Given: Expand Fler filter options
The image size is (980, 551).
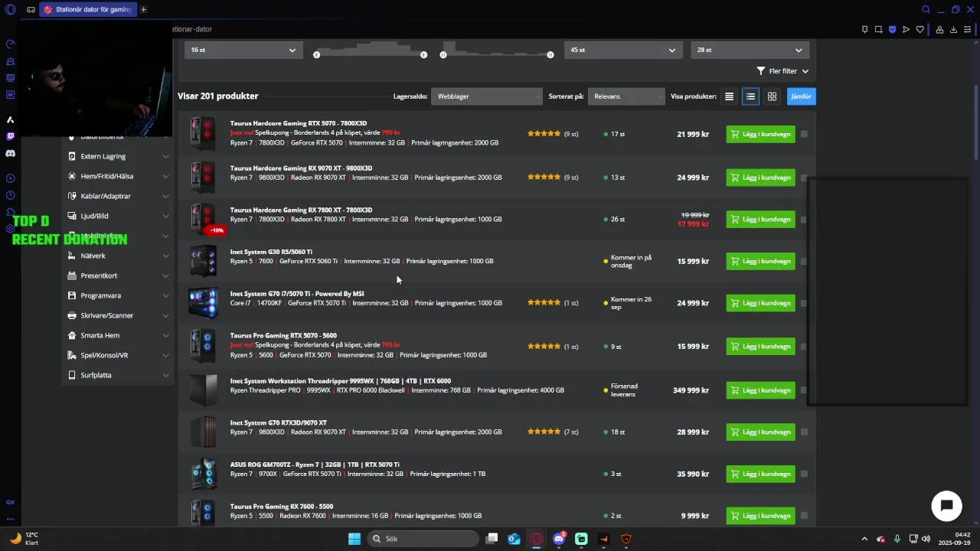Looking at the screenshot, I should [x=782, y=71].
